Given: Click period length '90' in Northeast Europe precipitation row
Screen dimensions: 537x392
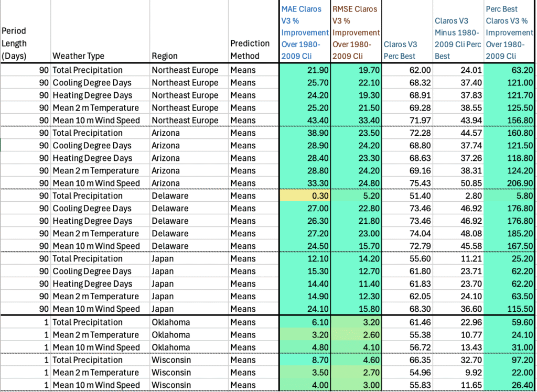Looking at the screenshot, I should pos(44,70).
